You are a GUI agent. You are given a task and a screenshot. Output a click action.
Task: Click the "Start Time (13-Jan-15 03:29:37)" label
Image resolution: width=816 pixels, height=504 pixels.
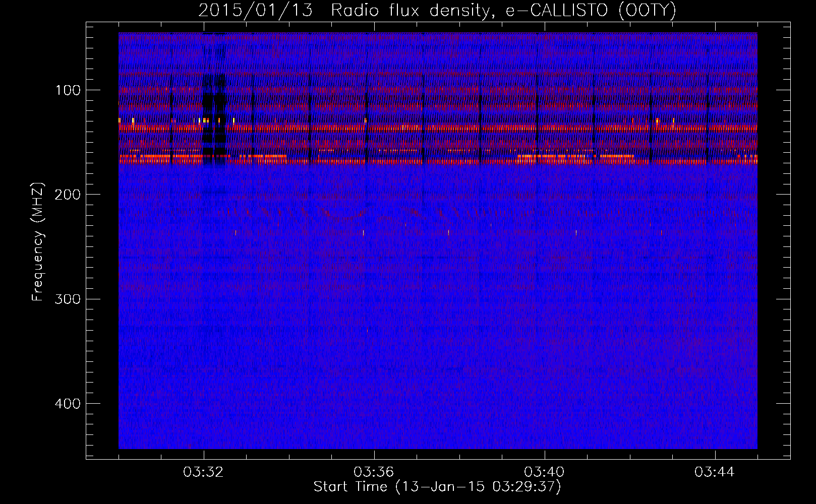[437, 487]
